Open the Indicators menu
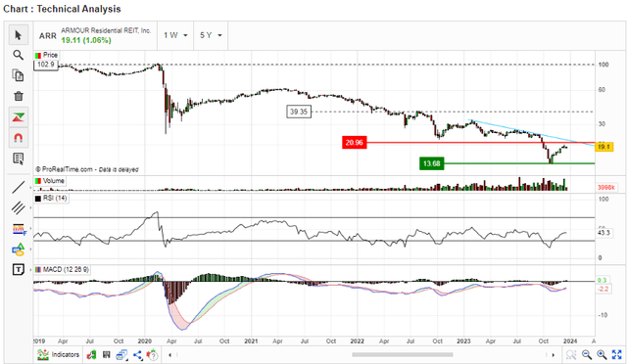The image size is (627, 364). tap(59, 354)
